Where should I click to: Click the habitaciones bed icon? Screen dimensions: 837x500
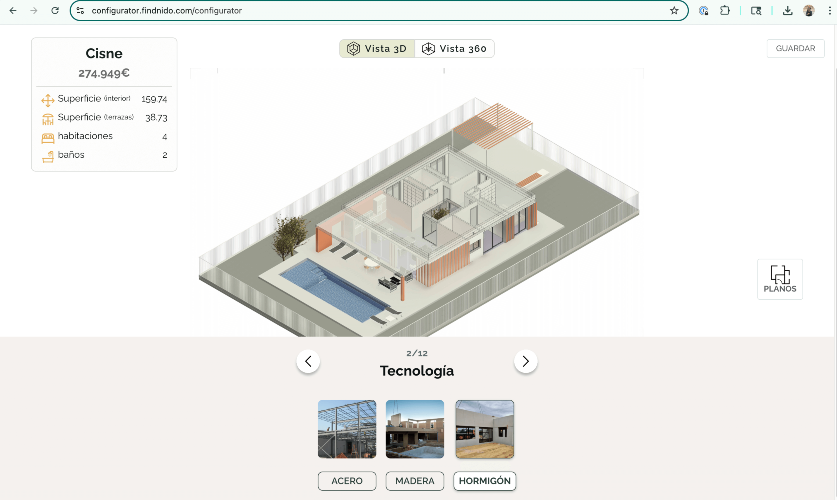(48, 138)
